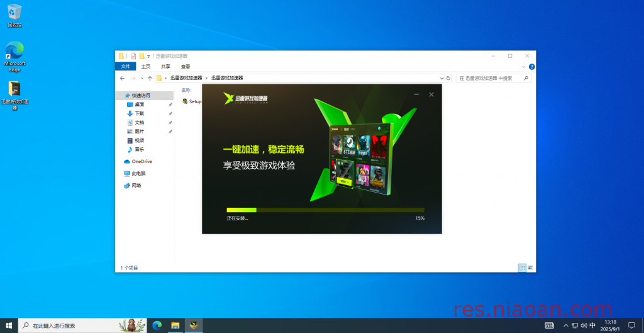Open recent locations dropdown in Explorer
Image resolution: width=644 pixels, height=333 pixels.
point(142,78)
